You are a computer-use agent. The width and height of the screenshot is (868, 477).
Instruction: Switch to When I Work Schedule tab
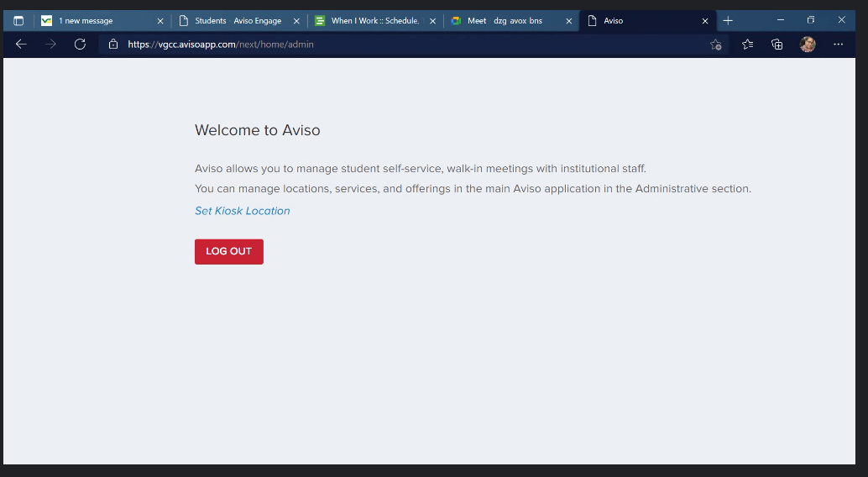pyautogui.click(x=375, y=21)
